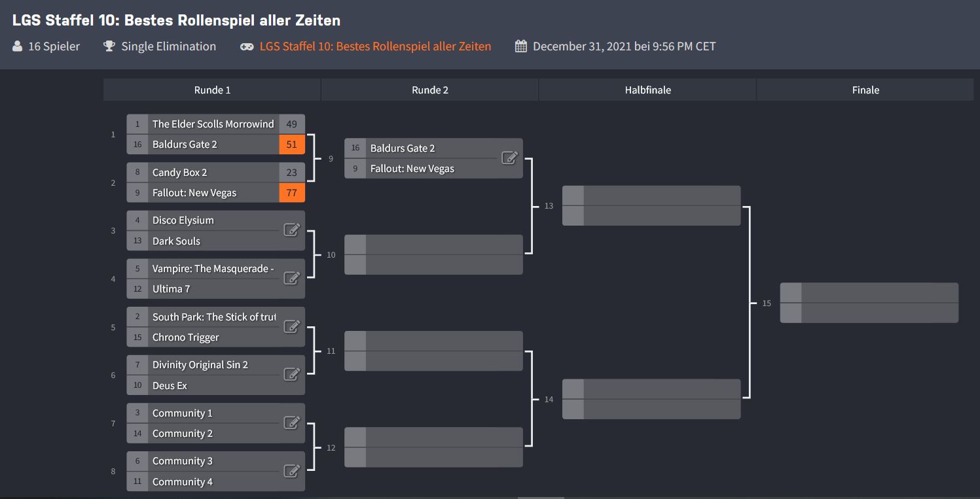This screenshot has height=499, width=980.
Task: Select the Halbfinale column header
Action: [x=647, y=90]
